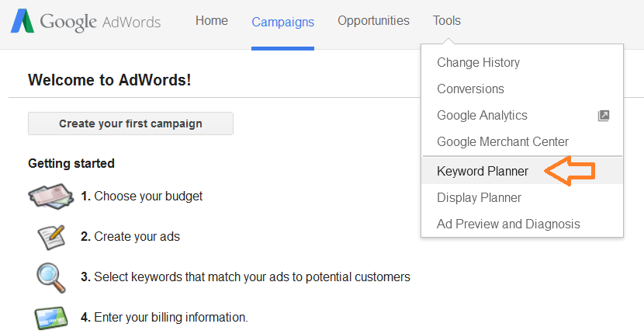This screenshot has width=644, height=334.
Task: Open the Home tab
Action: [212, 20]
